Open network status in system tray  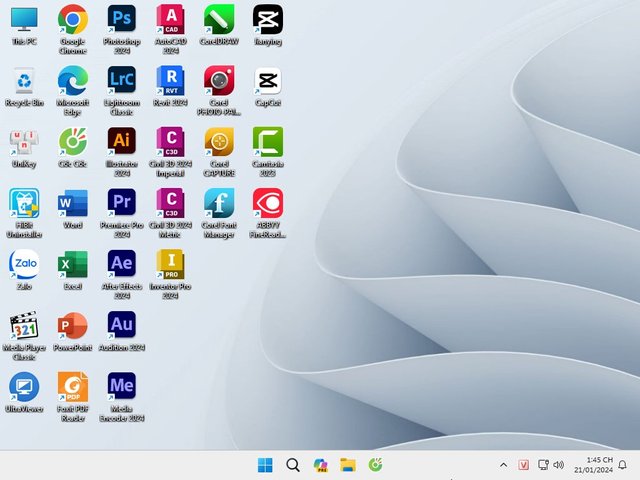pos(543,465)
